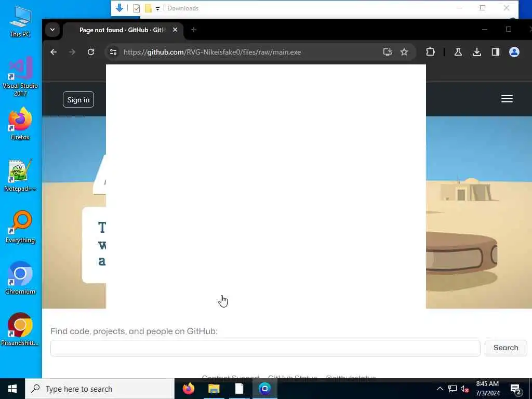
Task: Maximize the Downloads window
Action: [x=483, y=8]
